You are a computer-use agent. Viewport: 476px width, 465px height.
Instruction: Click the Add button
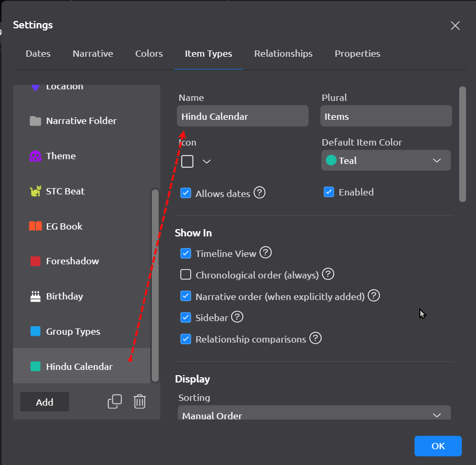coord(45,402)
